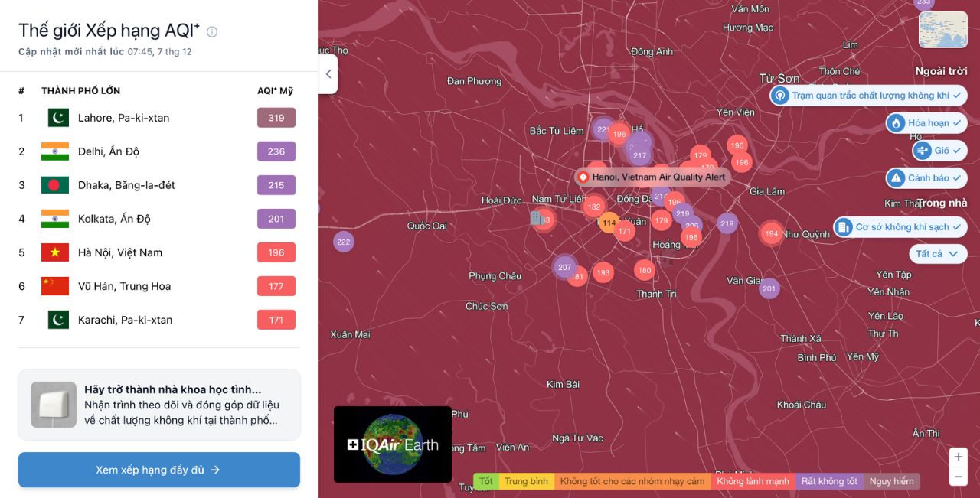Screen dimensions: 980x498
Task: Open the minimap thumbnail in corner
Action: [942, 30]
